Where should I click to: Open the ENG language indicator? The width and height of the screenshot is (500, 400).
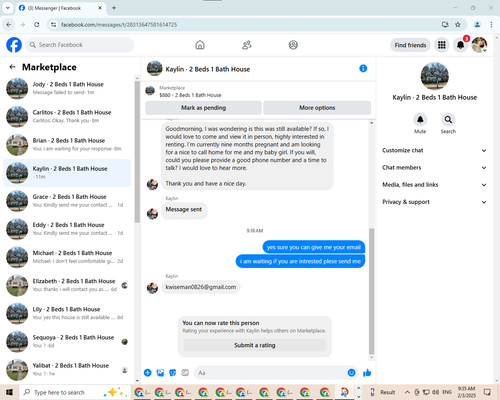coord(447,392)
